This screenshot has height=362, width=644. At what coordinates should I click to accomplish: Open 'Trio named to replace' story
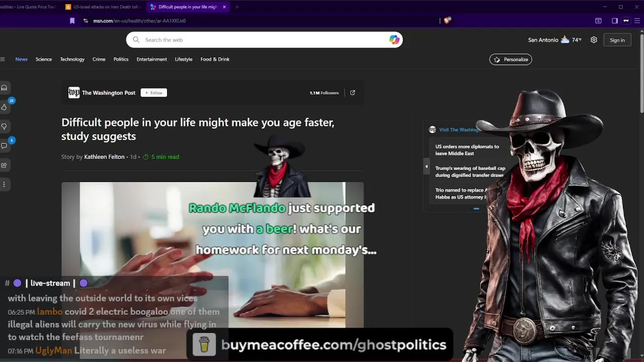point(461,194)
